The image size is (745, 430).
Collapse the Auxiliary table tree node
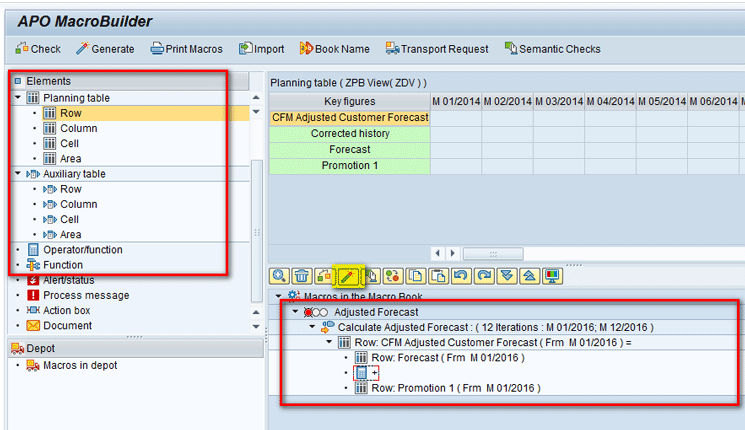[18, 174]
